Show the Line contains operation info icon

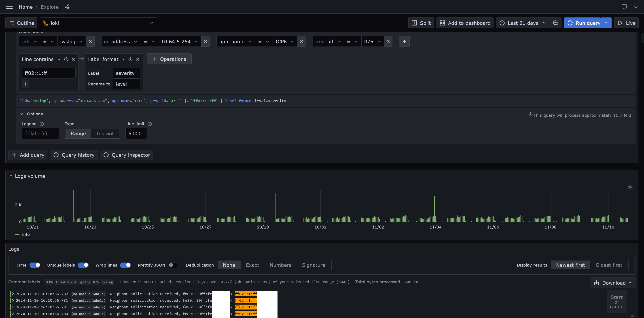click(66, 59)
